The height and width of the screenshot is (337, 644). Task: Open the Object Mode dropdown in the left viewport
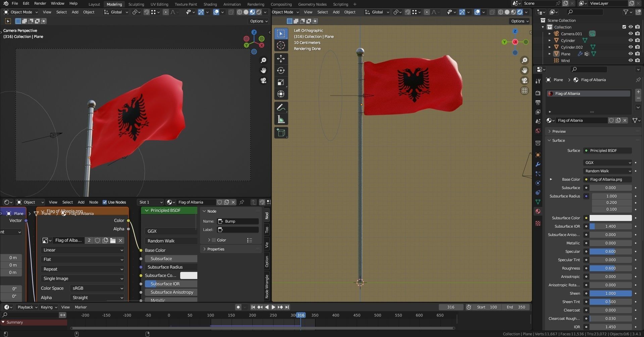click(x=21, y=12)
